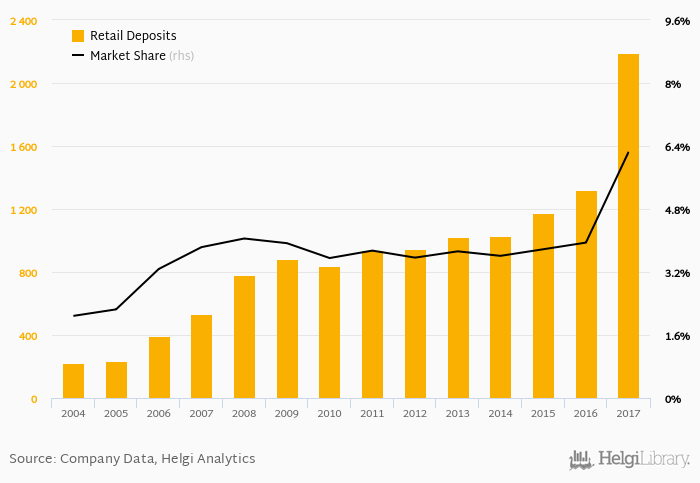
Task: Select the 2006 orange bar
Action: point(159,368)
